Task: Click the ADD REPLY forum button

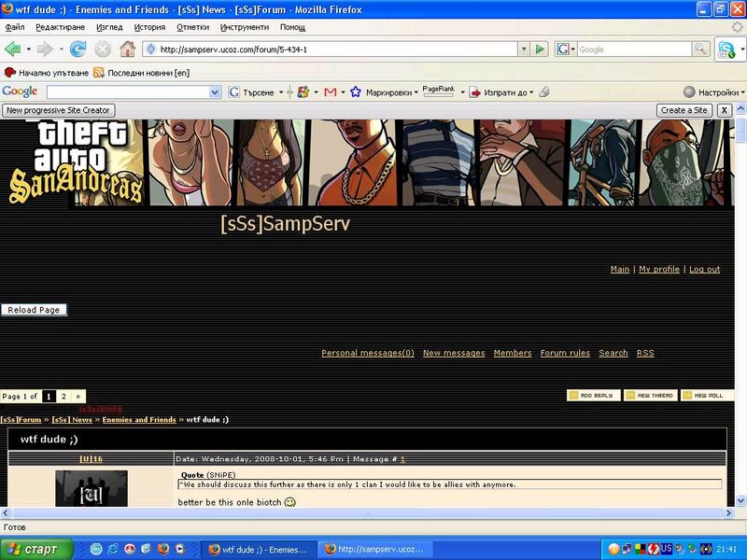Action: coord(594,395)
